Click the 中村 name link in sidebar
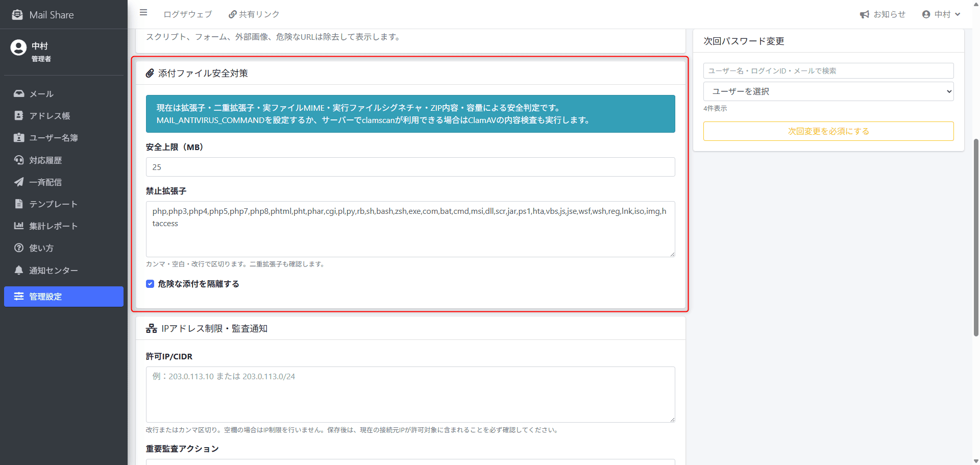The image size is (980, 465). point(40,46)
